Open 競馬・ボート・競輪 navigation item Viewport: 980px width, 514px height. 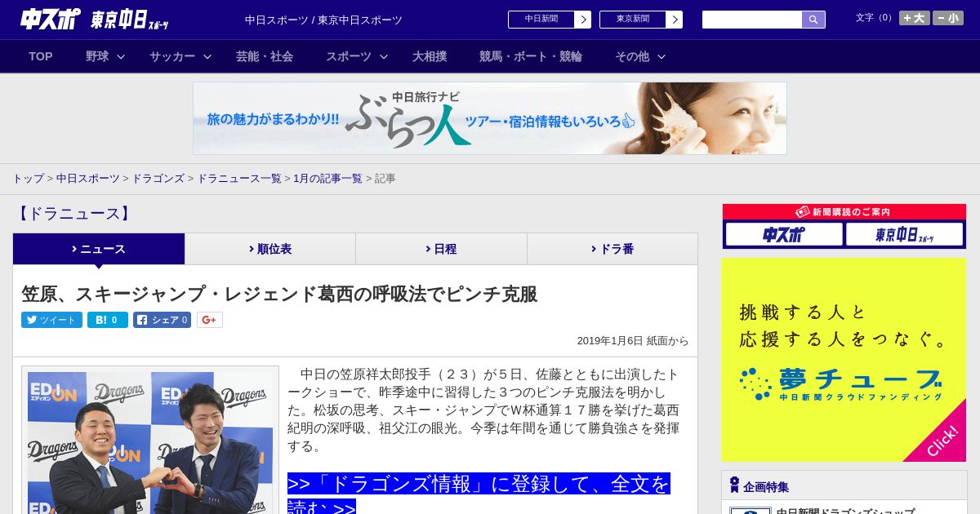[531, 56]
